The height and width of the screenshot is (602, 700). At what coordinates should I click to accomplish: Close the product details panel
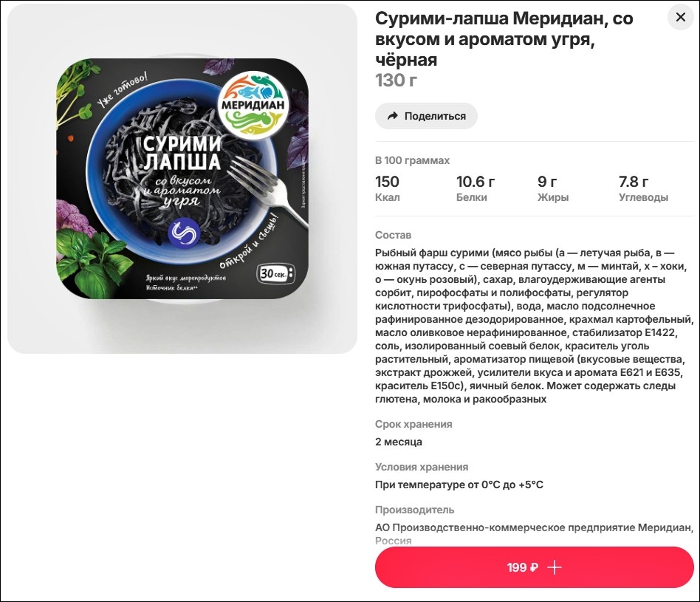[680, 18]
